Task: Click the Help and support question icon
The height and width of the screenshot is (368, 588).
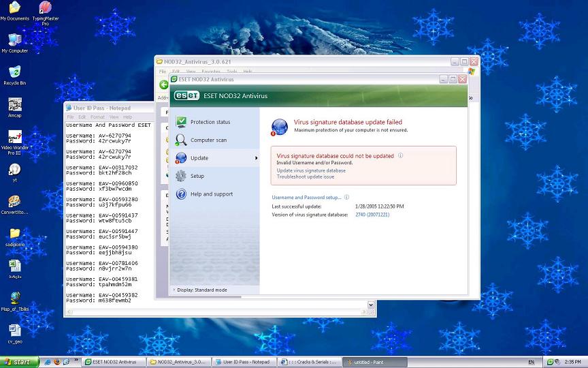Action: [181, 194]
